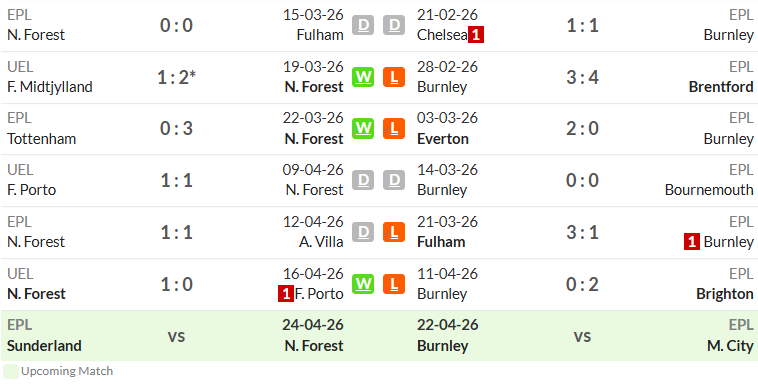This screenshot has width=758, height=385.
Task: Click the Brighton team name
Action: tap(725, 294)
